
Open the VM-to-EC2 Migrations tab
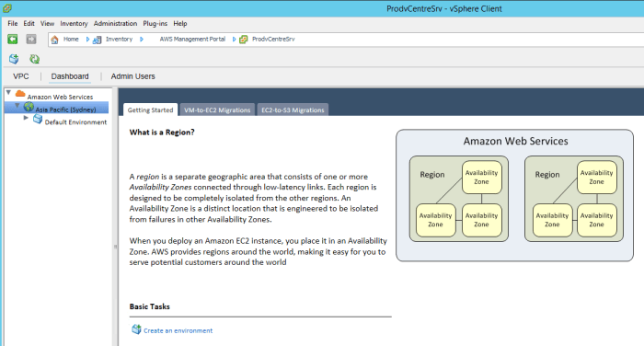[x=217, y=110]
